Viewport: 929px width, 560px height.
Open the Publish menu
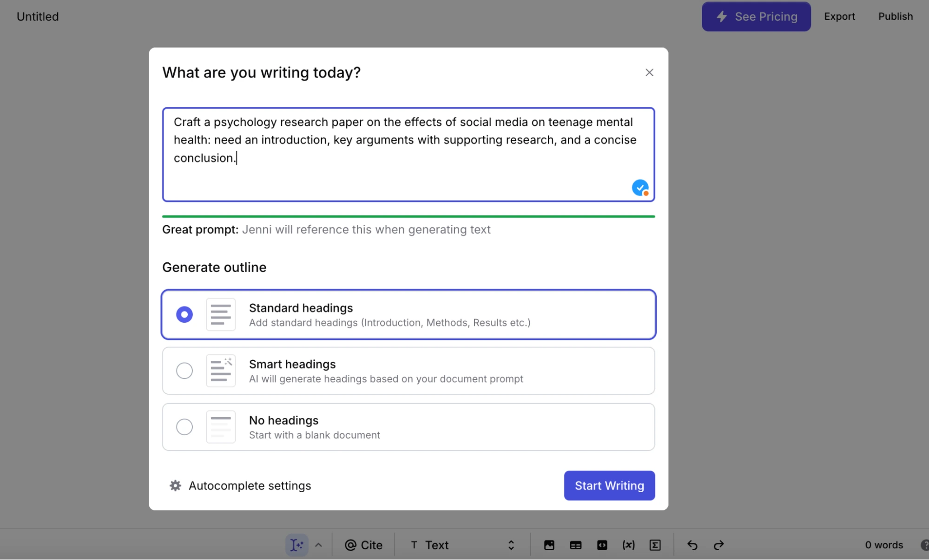pyautogui.click(x=895, y=16)
